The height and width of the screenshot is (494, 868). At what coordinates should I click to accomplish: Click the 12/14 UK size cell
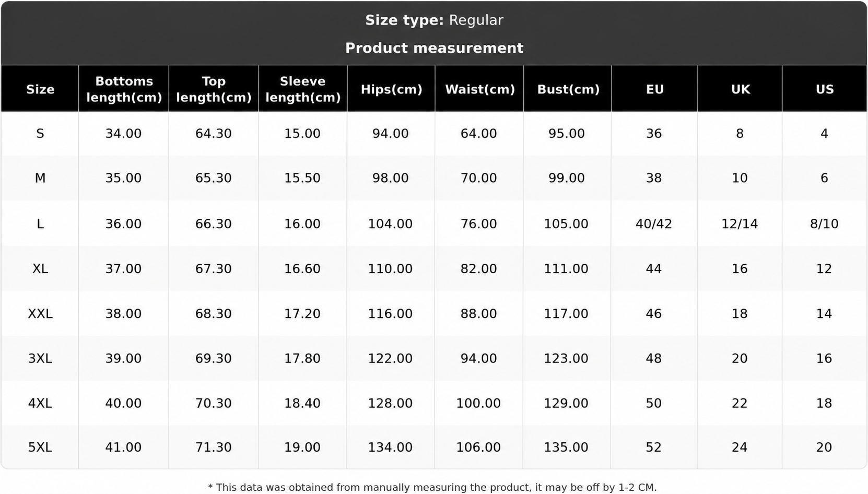[740, 224]
